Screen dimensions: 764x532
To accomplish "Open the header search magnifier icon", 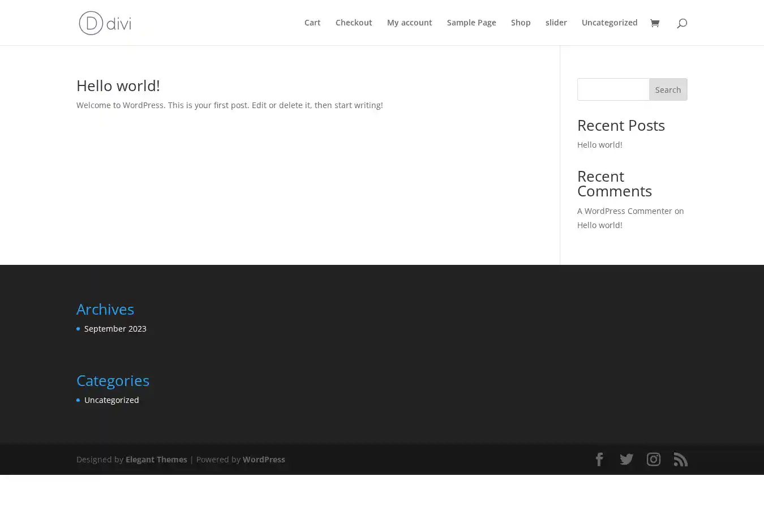I will coord(682,23).
